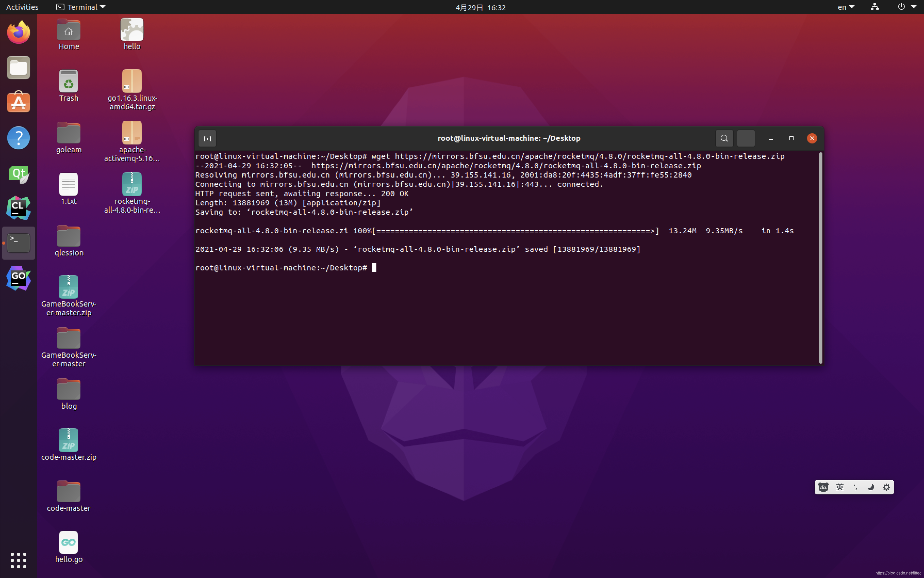Select the Terminal dock icon
The image size is (924, 578).
click(18, 243)
